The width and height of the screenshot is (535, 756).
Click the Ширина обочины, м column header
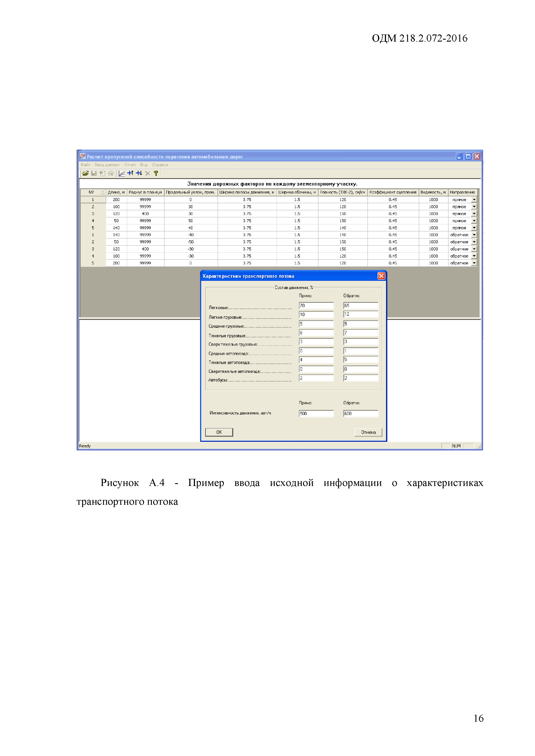point(297,192)
